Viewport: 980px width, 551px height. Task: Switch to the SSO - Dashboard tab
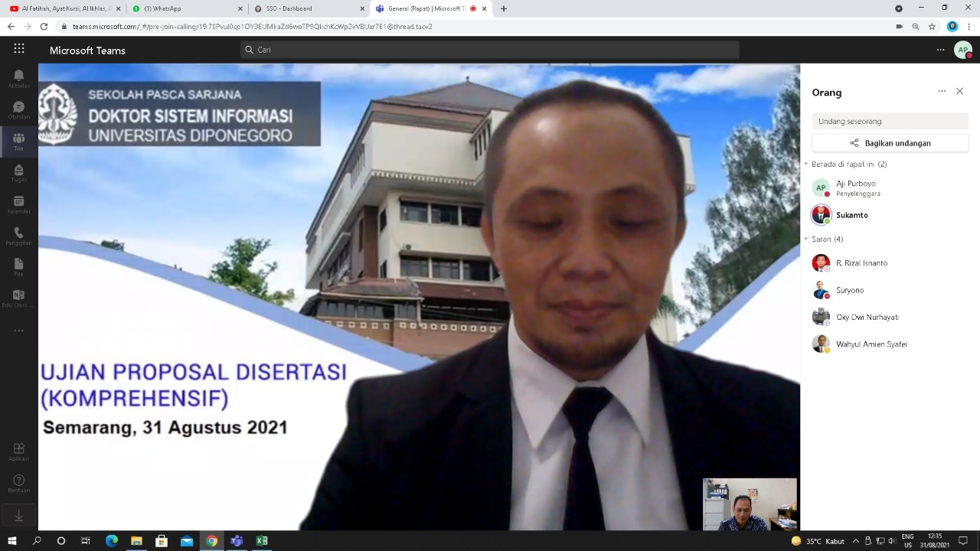pos(308,8)
